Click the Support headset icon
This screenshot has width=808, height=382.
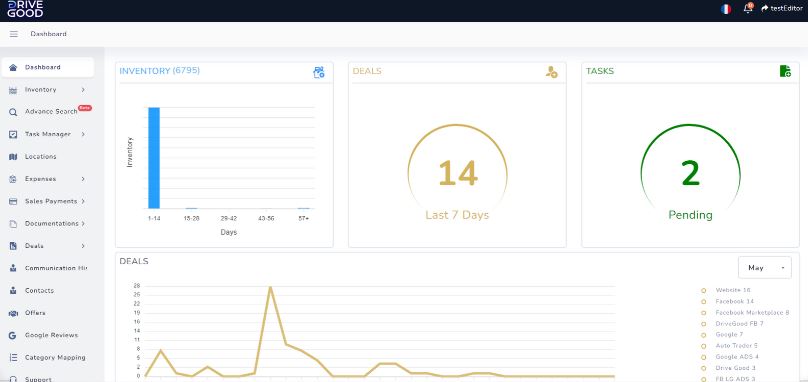13,379
